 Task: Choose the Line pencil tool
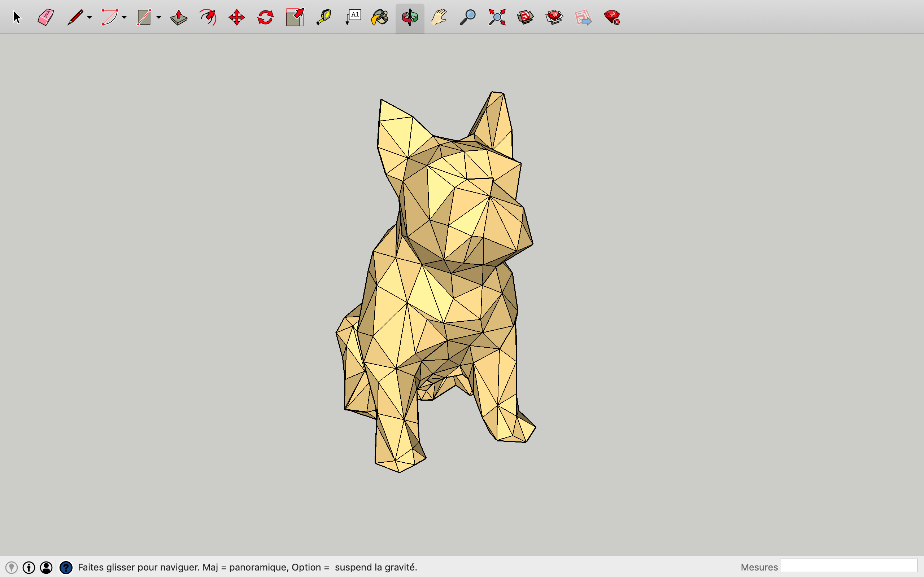[x=75, y=17]
